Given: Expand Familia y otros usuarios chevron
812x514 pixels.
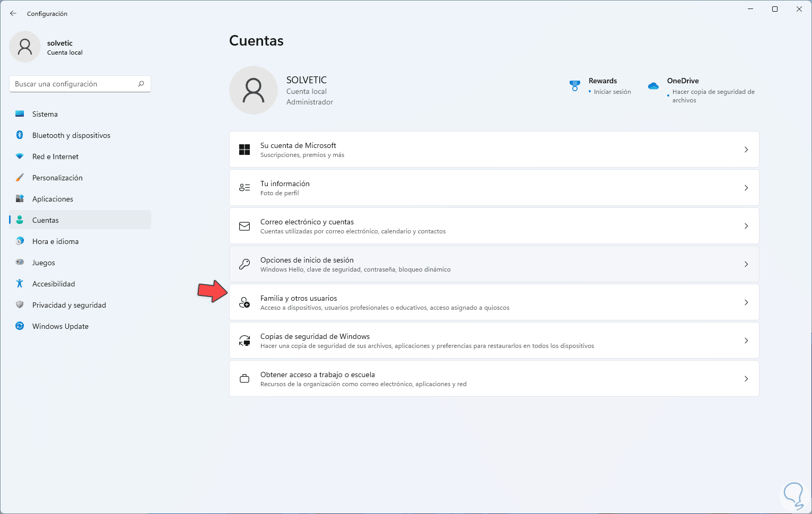Looking at the screenshot, I should (x=746, y=302).
